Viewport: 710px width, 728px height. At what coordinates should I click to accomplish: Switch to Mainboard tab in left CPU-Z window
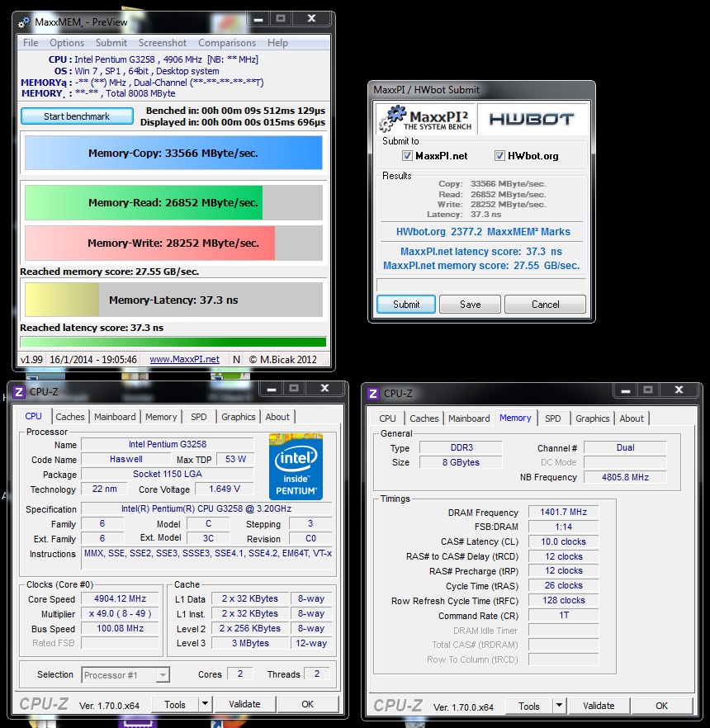click(115, 417)
